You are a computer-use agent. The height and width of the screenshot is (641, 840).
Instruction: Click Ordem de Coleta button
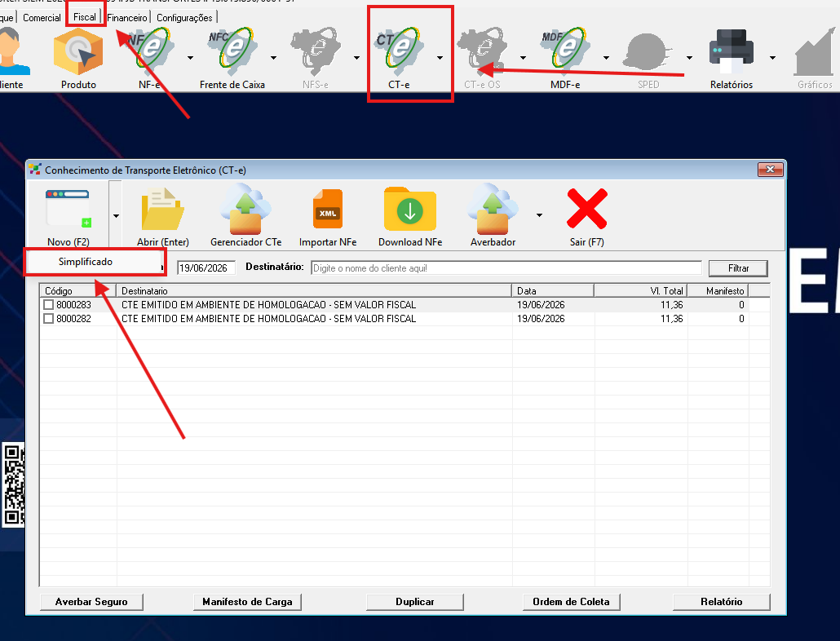(x=571, y=602)
